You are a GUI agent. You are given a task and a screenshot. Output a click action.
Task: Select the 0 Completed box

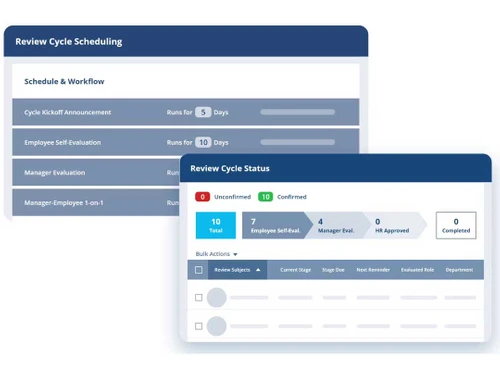(x=456, y=225)
